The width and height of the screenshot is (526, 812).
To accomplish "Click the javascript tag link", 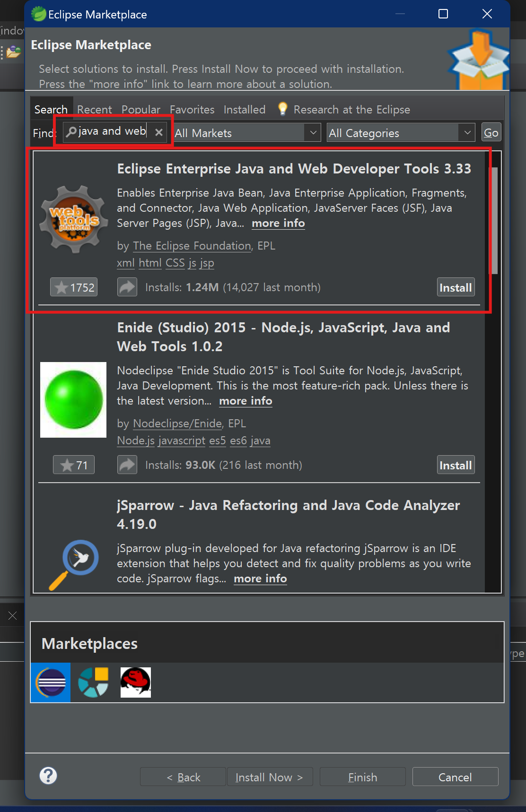I will click(182, 441).
